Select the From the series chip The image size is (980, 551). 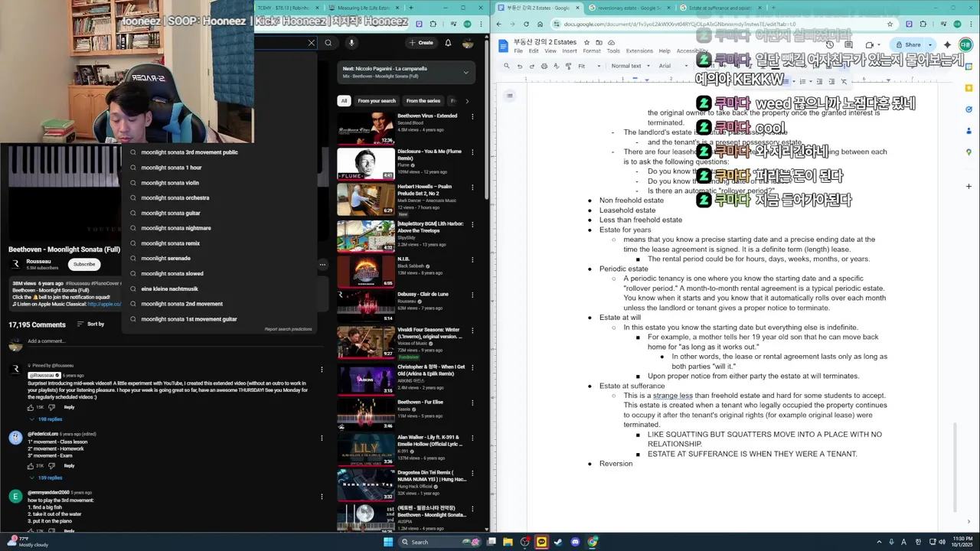pos(423,101)
